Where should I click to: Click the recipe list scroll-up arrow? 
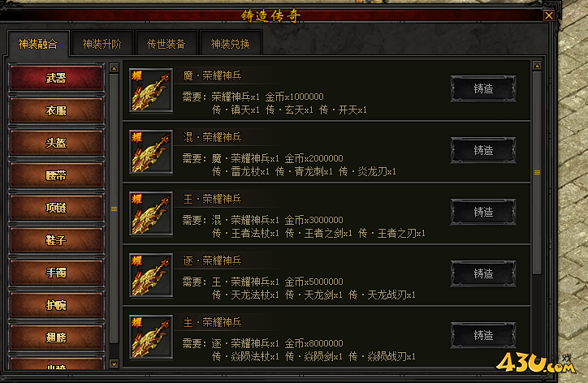(537, 66)
